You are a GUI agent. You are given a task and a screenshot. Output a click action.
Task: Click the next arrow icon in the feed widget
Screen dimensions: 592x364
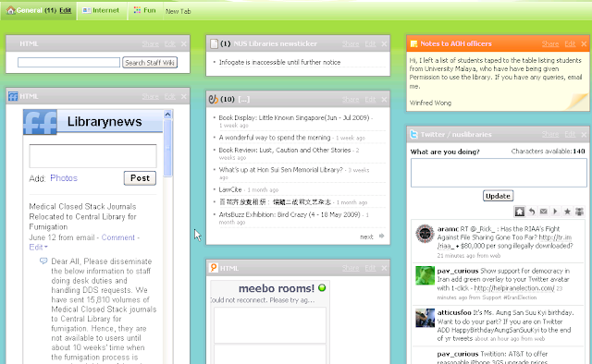coord(381,237)
